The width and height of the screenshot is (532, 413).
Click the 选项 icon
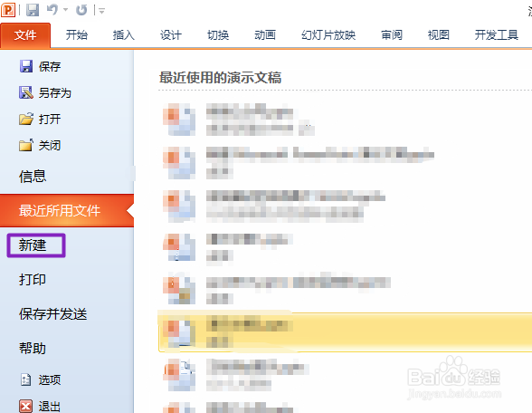click(x=26, y=379)
